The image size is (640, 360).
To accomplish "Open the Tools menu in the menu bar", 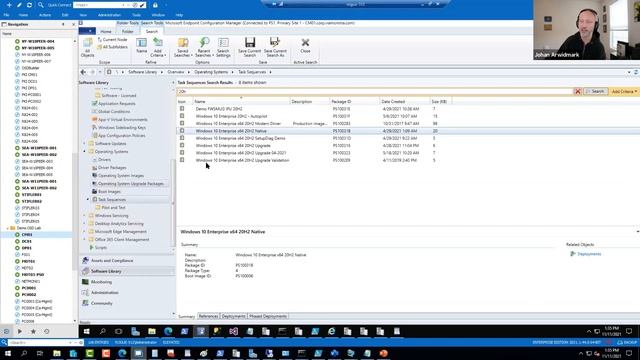I will (136, 15).
